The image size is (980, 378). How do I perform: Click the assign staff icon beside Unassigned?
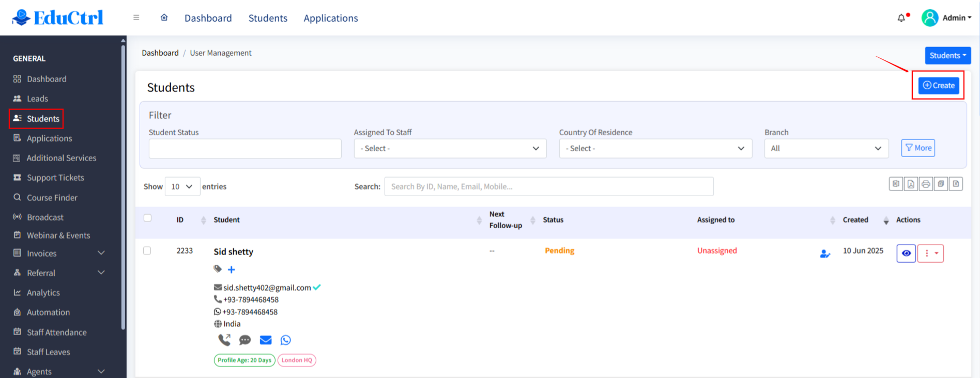pos(825,254)
